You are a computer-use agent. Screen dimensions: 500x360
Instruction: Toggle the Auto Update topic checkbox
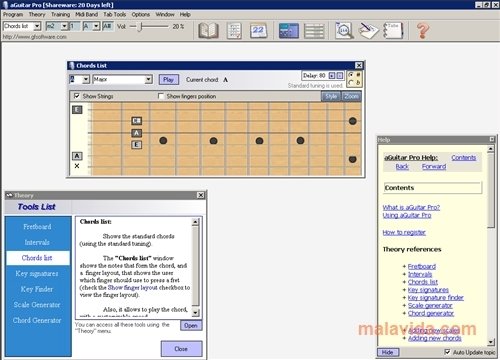point(447,352)
